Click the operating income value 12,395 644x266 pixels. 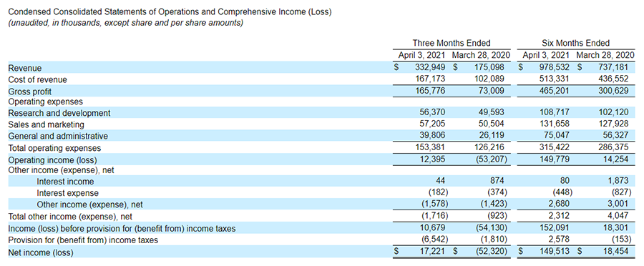point(432,159)
